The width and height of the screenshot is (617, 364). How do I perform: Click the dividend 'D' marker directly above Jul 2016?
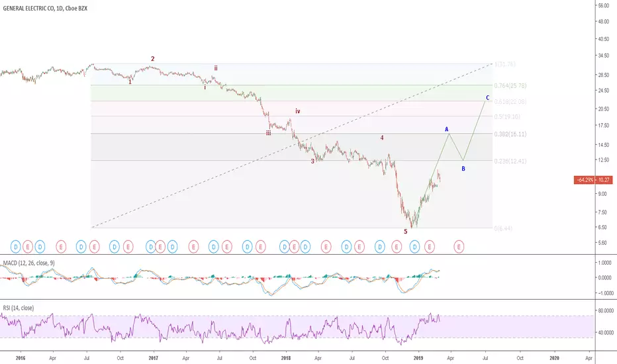click(x=81, y=247)
